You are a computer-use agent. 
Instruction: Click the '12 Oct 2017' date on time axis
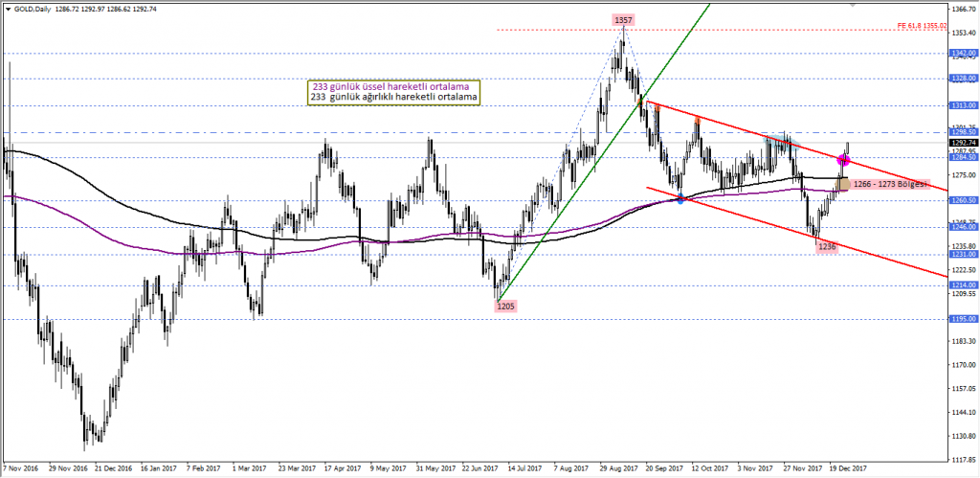click(710, 468)
